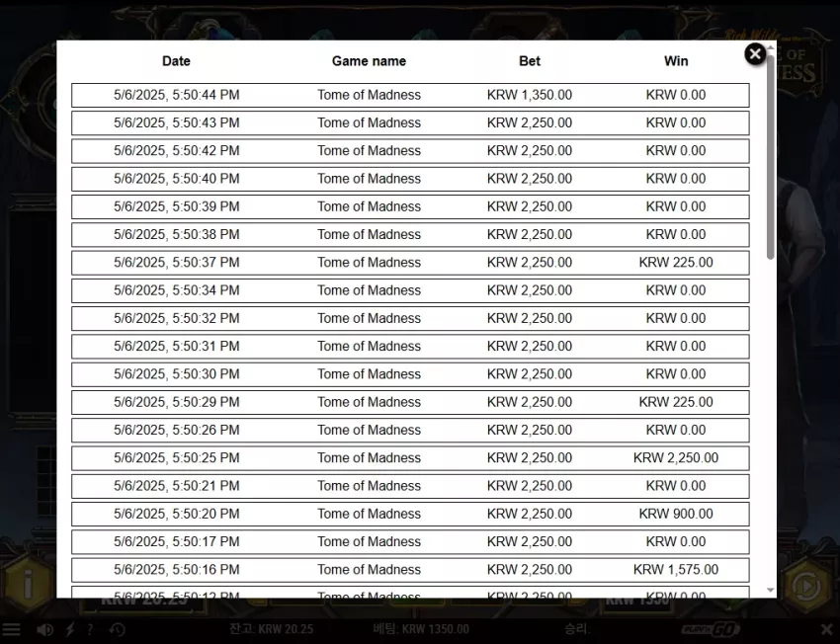Viewport: 840px width, 644px height.
Task: Click Tome of Madness in 5:50:44 PM row
Action: pos(370,95)
